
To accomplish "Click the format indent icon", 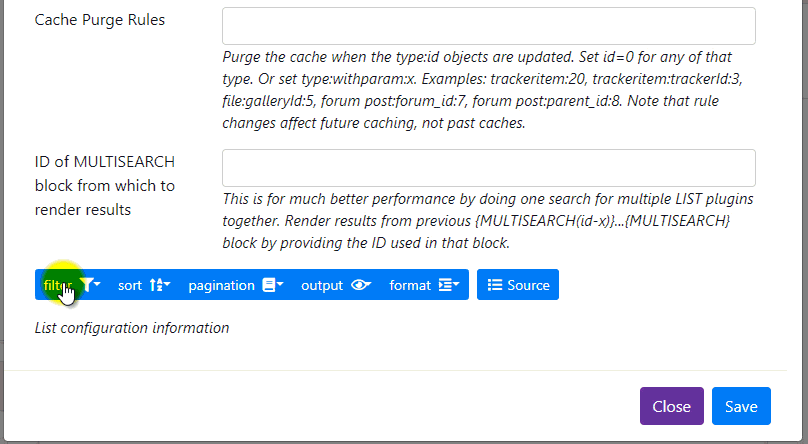I will pos(445,285).
